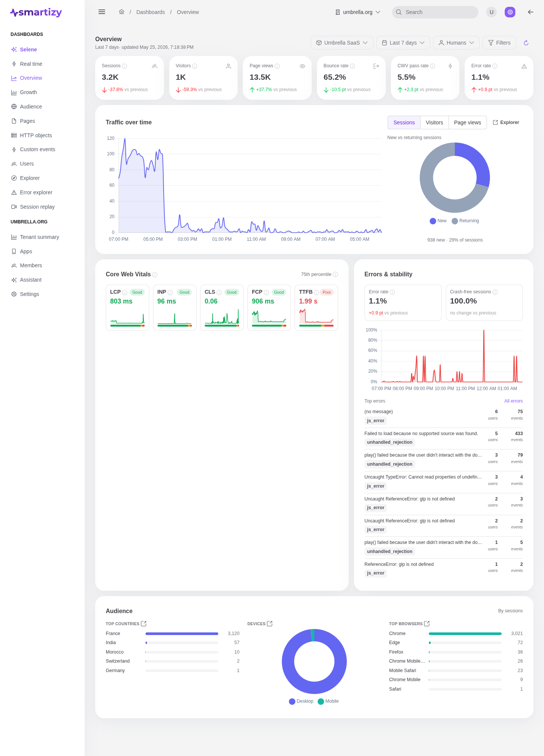Show Crash-free sessions info icon
This screenshot has width=544, height=756.
[x=495, y=292]
